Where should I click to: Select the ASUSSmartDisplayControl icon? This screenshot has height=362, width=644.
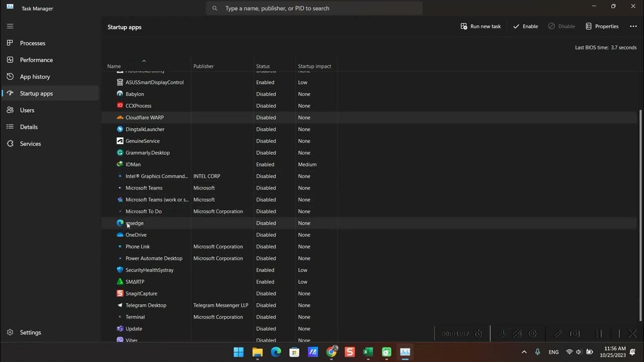pos(120,82)
